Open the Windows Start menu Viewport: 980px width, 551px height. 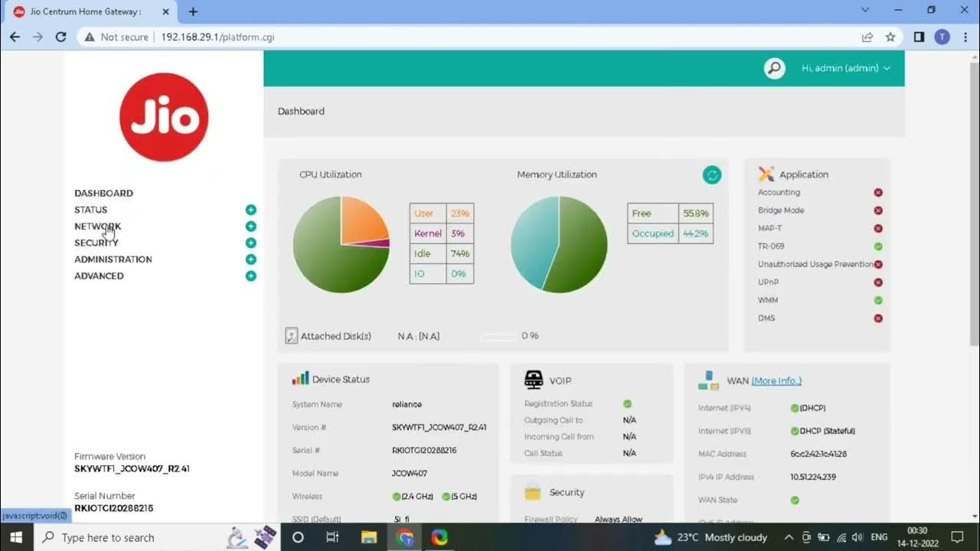(x=16, y=537)
